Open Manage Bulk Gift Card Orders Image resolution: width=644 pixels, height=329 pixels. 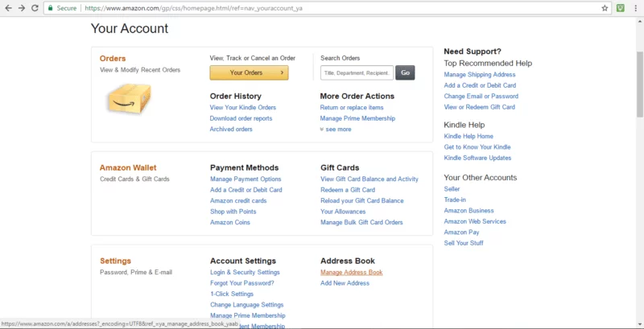click(x=361, y=222)
